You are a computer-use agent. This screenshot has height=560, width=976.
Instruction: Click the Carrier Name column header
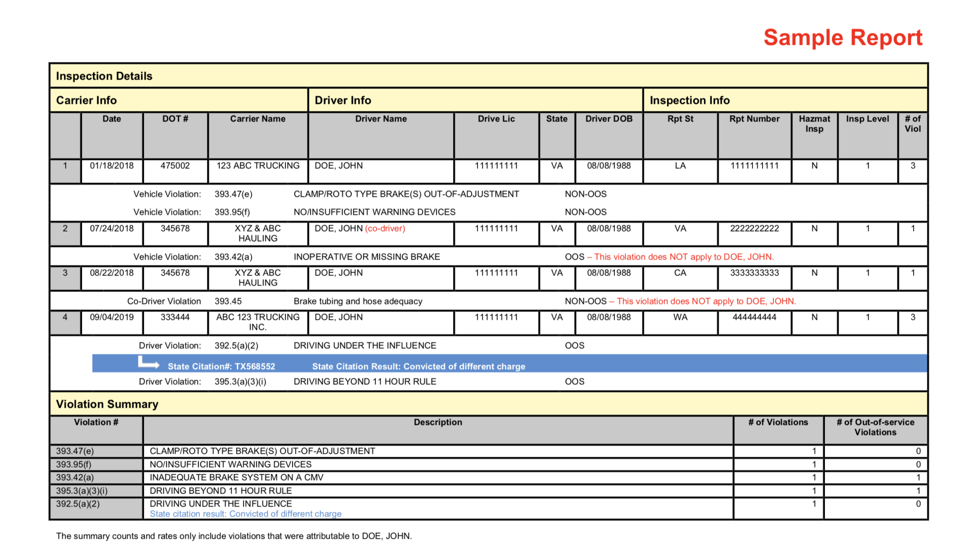click(x=258, y=119)
